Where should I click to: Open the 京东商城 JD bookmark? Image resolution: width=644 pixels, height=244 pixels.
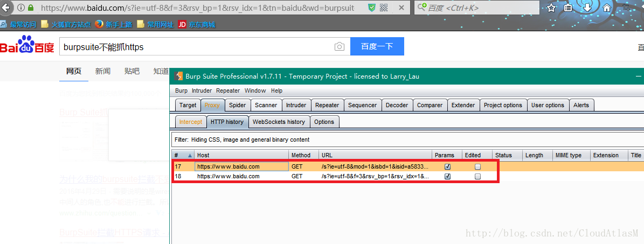197,25
